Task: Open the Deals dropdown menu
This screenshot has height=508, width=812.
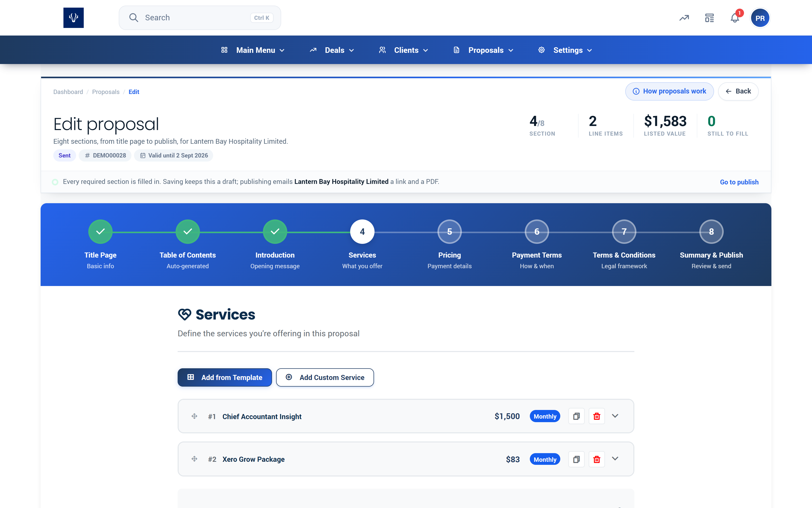Action: coord(332,50)
